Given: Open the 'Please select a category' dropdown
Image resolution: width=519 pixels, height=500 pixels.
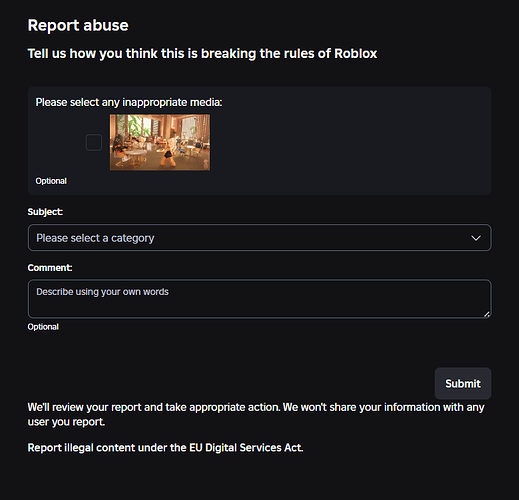Looking at the screenshot, I should click(x=259, y=238).
